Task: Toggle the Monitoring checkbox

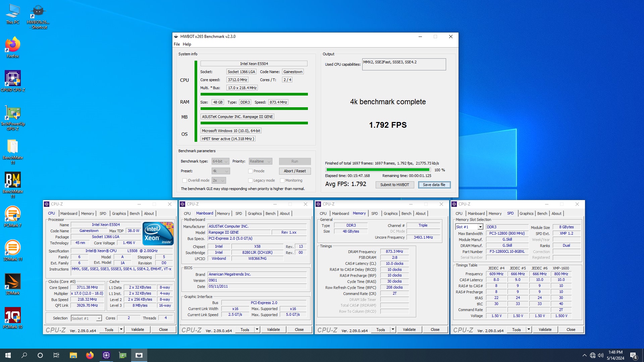Action: (282, 180)
